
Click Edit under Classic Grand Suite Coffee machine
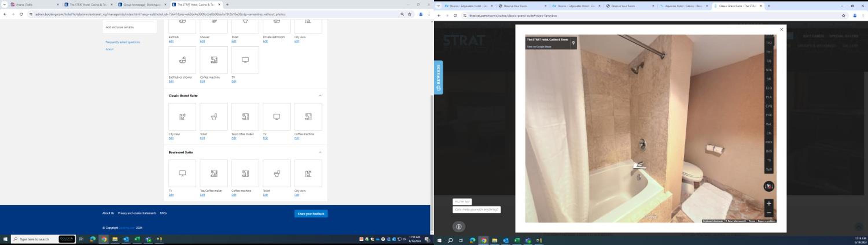tap(297, 138)
